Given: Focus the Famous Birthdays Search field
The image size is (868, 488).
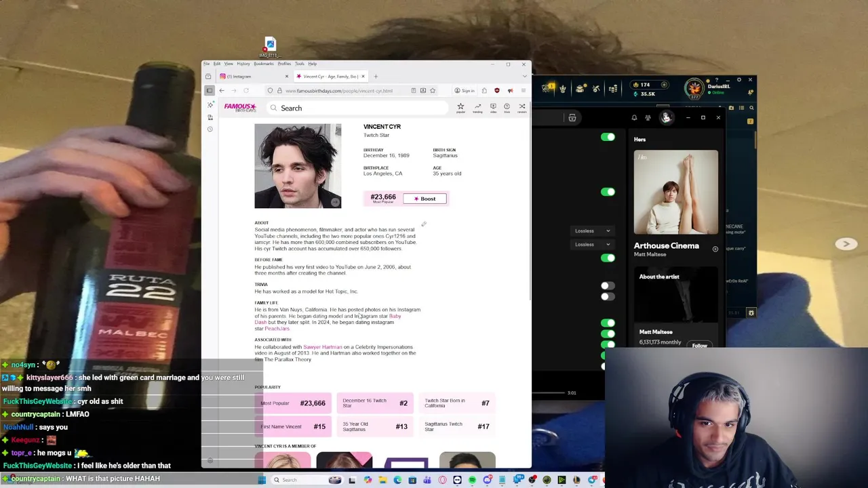Looking at the screenshot, I should coord(357,108).
